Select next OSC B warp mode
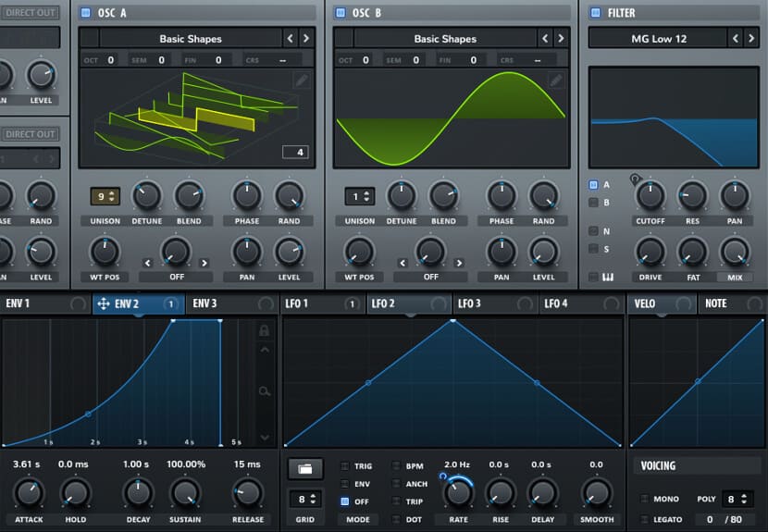 [459, 263]
